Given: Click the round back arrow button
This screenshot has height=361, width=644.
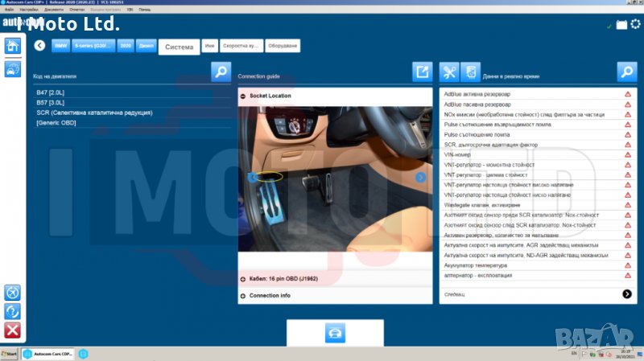Looking at the screenshot, I should (x=39, y=46).
